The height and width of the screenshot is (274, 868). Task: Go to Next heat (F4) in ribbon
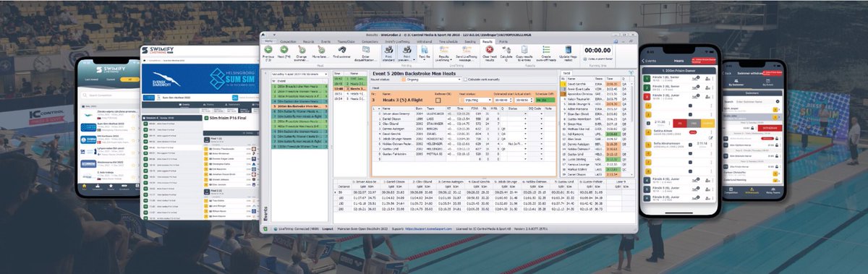284,51
